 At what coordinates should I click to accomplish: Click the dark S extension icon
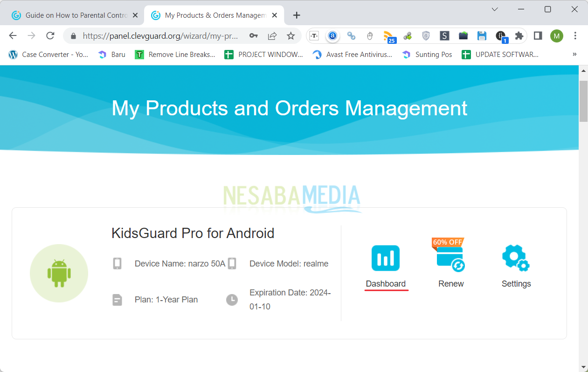pos(444,36)
